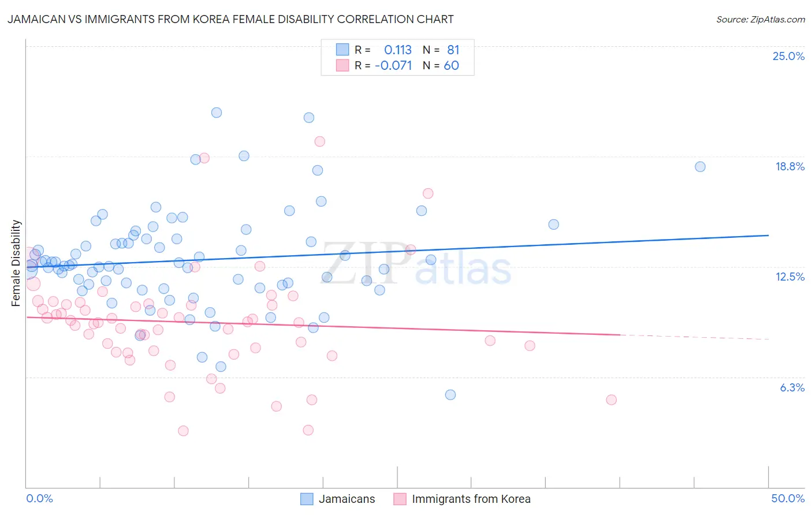Click the 6.3% y-axis label
Screen dimensions: 812x515
[x=792, y=387]
